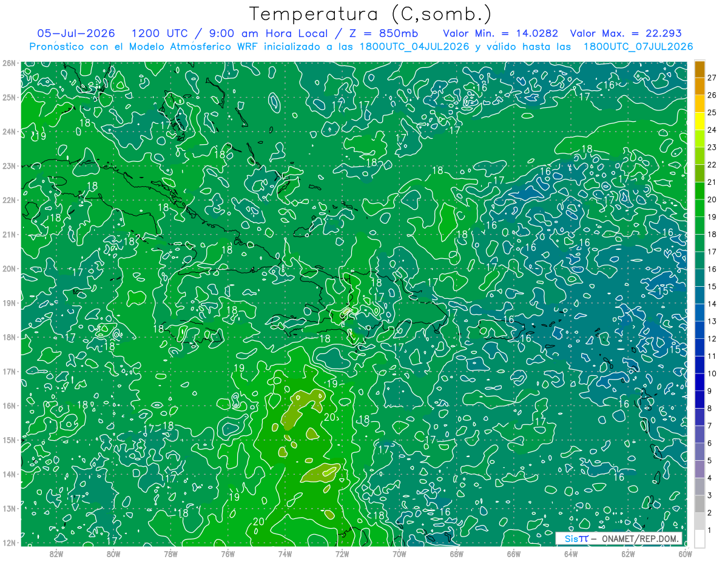Click the "26N" latitude axis label
Image resolution: width=728 pixels, height=562 pixels.
pos(9,62)
